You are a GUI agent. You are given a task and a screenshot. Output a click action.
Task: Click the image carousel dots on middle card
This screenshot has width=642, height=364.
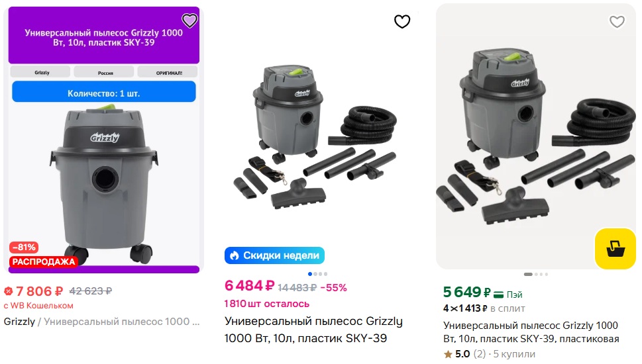click(x=317, y=274)
